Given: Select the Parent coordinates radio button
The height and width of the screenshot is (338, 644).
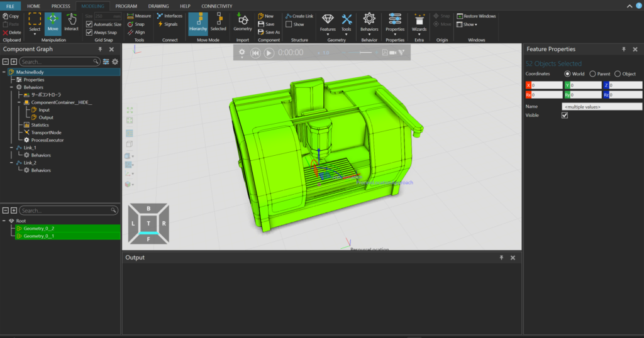Looking at the screenshot, I should (592, 74).
